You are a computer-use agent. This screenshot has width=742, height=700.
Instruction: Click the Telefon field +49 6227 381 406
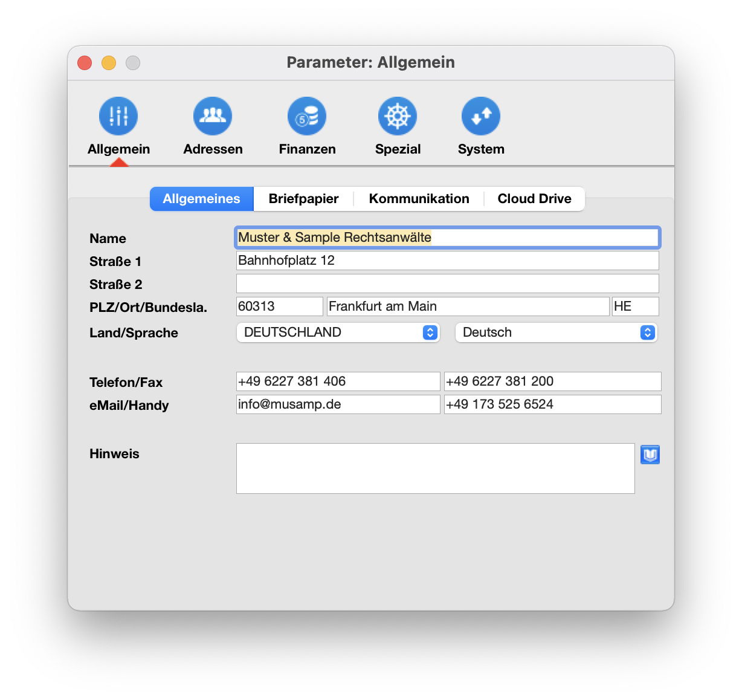click(x=338, y=381)
